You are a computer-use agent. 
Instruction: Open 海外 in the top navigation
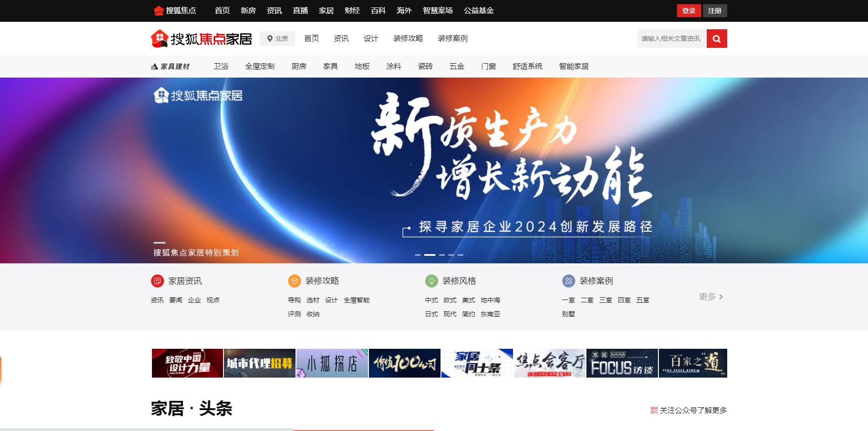click(404, 11)
